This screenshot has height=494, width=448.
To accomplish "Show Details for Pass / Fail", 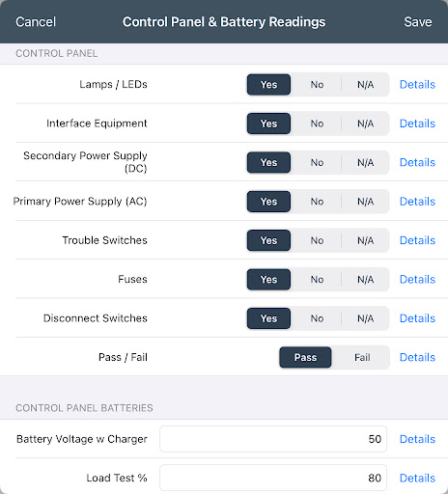I will pos(417,357).
